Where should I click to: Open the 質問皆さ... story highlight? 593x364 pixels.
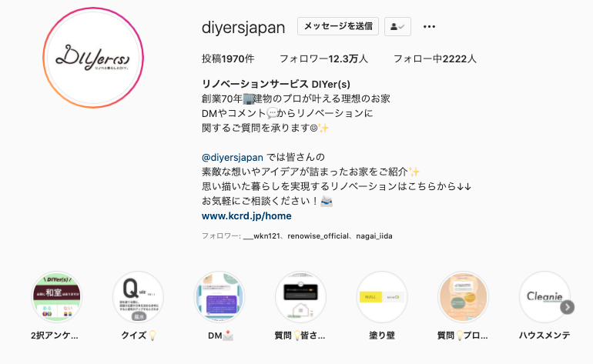tap(300, 297)
